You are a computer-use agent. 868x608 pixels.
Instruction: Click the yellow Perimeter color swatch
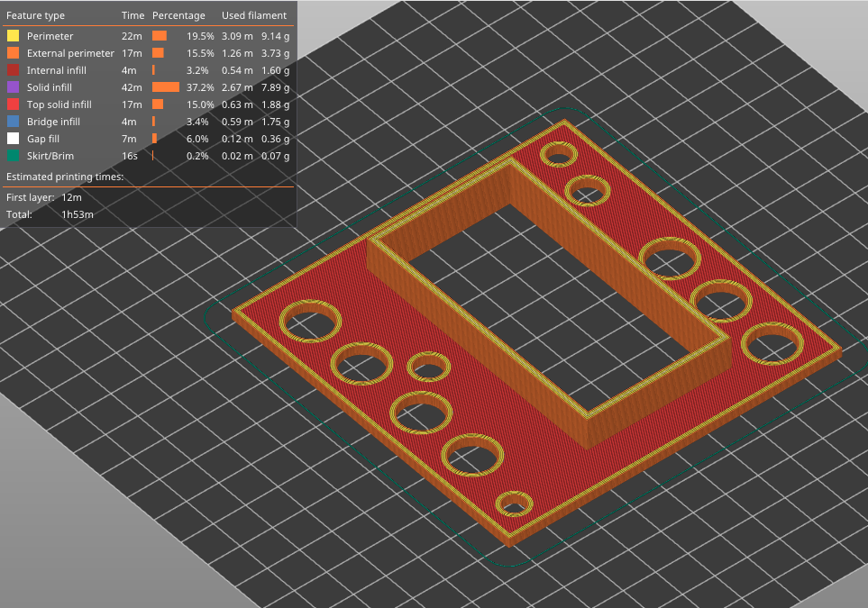pos(13,36)
